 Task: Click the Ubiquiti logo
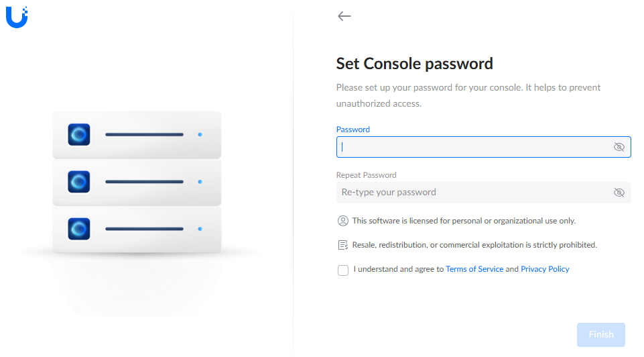[x=17, y=16]
